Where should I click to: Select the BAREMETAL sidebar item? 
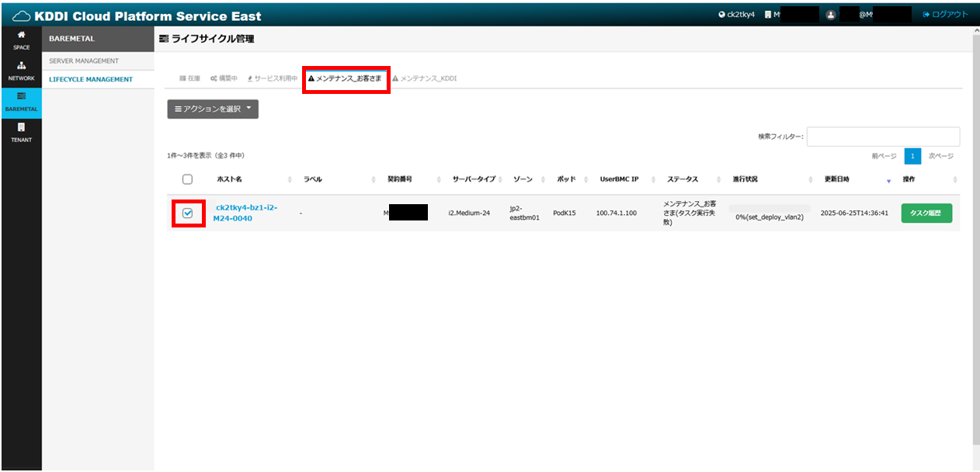tap(21, 102)
